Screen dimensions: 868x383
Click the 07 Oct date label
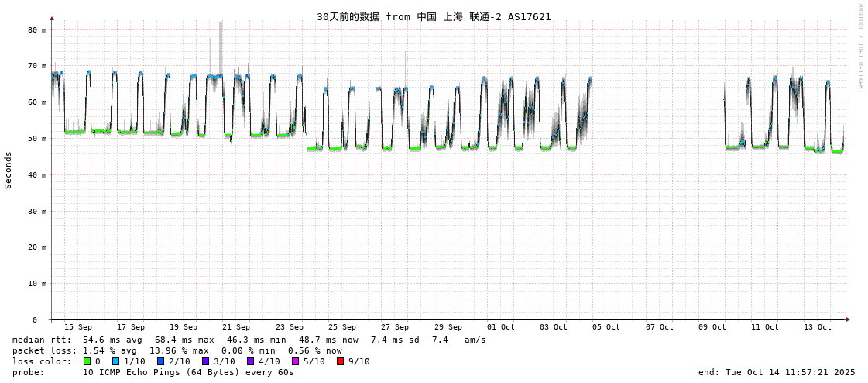click(x=660, y=327)
